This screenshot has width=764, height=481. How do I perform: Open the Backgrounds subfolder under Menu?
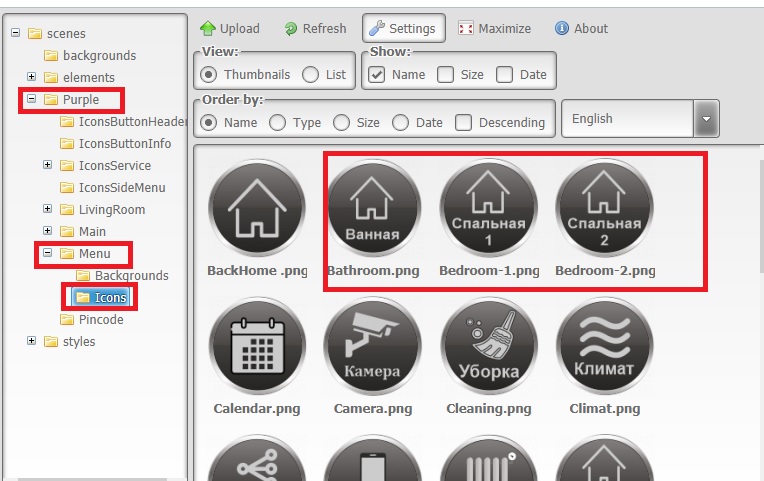point(122,275)
